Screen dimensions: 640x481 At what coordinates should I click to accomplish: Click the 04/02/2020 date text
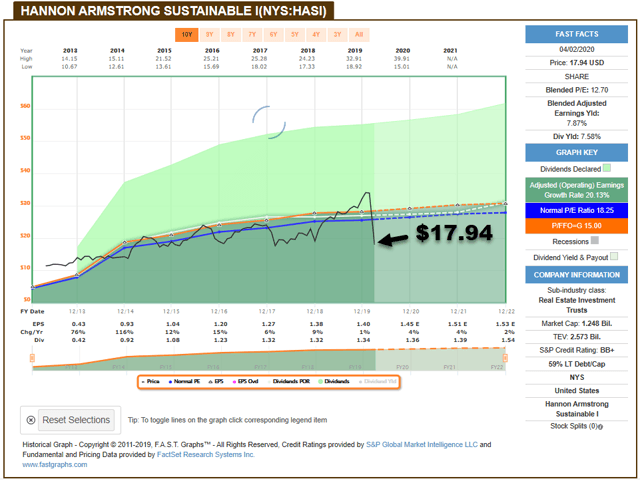coord(577,49)
